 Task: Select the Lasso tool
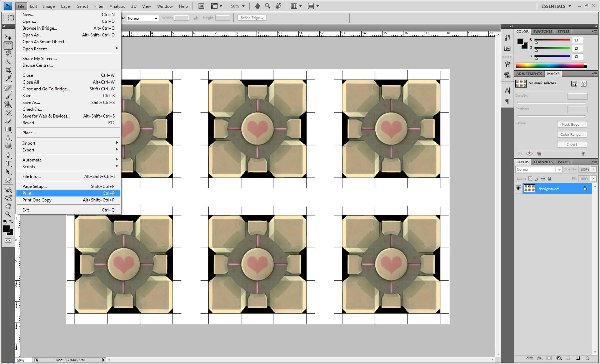(x=8, y=54)
